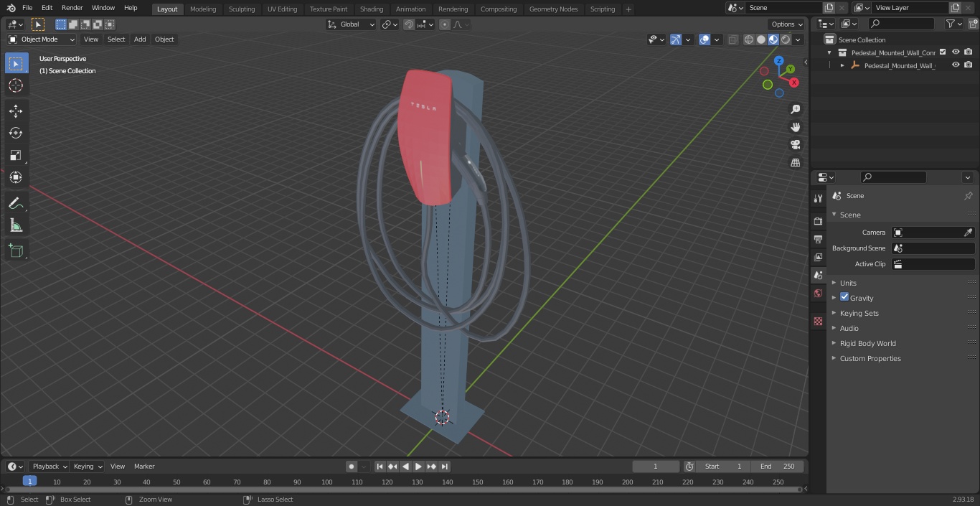The height and width of the screenshot is (506, 980).
Task: Switch to the Shading workspace tab
Action: click(372, 9)
